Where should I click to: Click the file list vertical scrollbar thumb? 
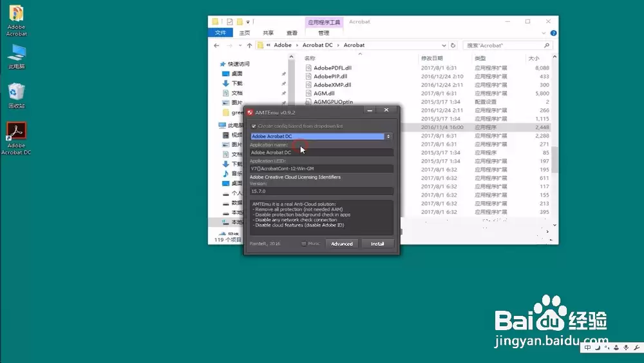[554, 159]
